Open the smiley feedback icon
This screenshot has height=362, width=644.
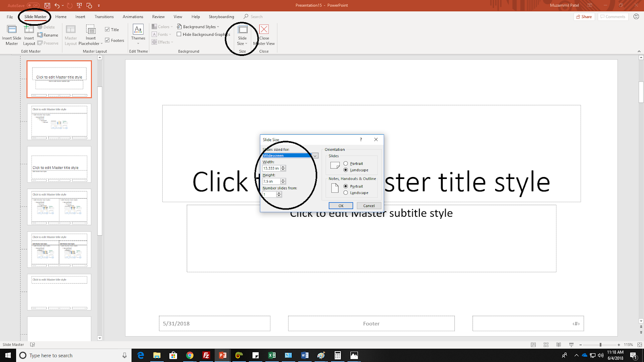click(x=636, y=16)
